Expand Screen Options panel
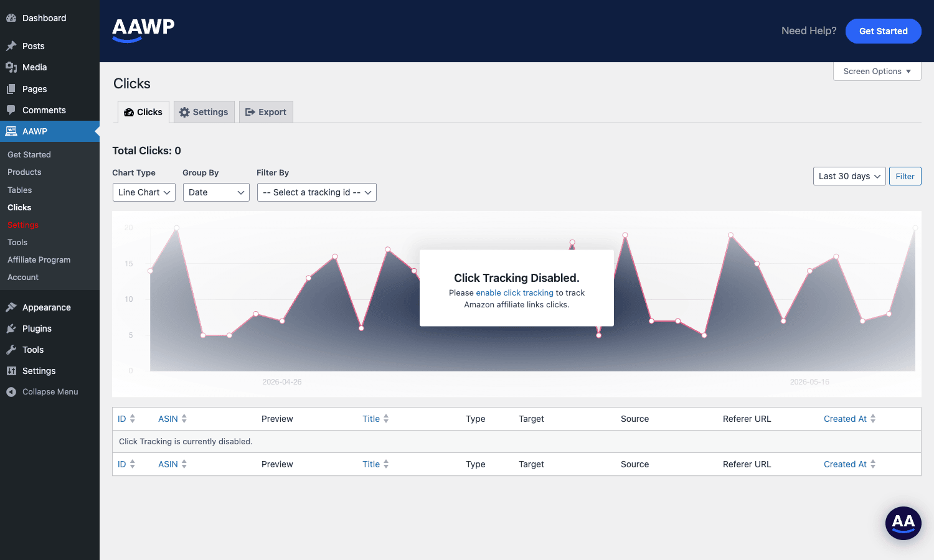934x560 pixels. 877,72
